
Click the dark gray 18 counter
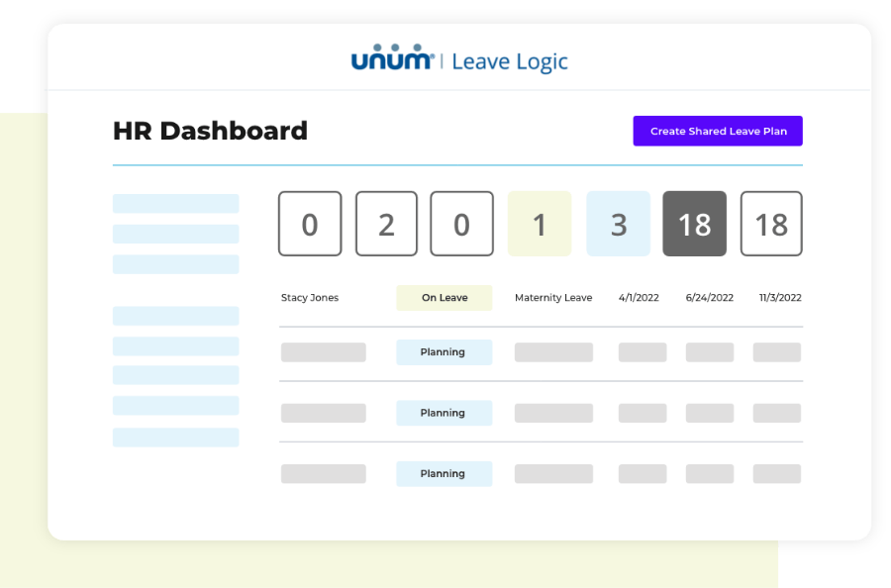coord(694,224)
